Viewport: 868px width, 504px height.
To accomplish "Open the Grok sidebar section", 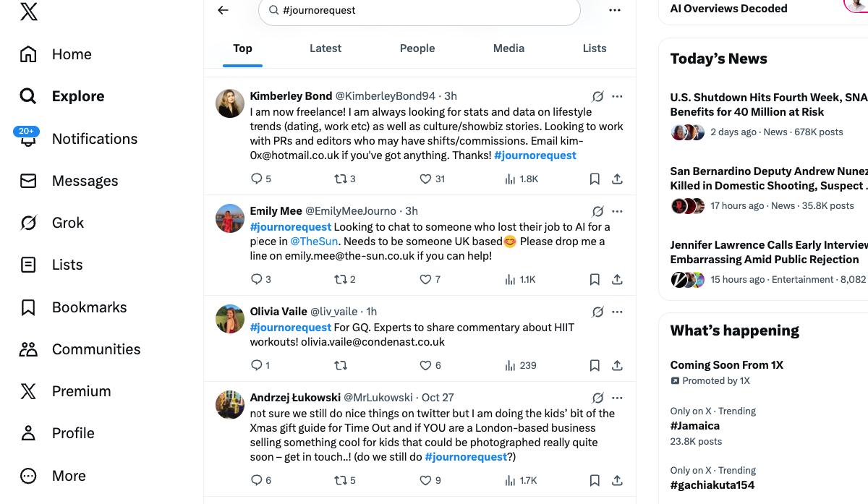I will tap(68, 222).
